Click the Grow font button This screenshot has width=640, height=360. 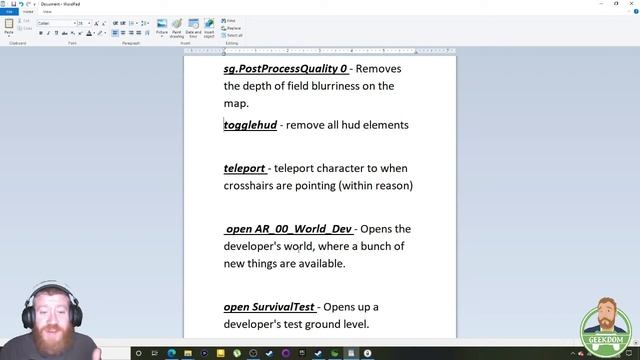(96, 23)
